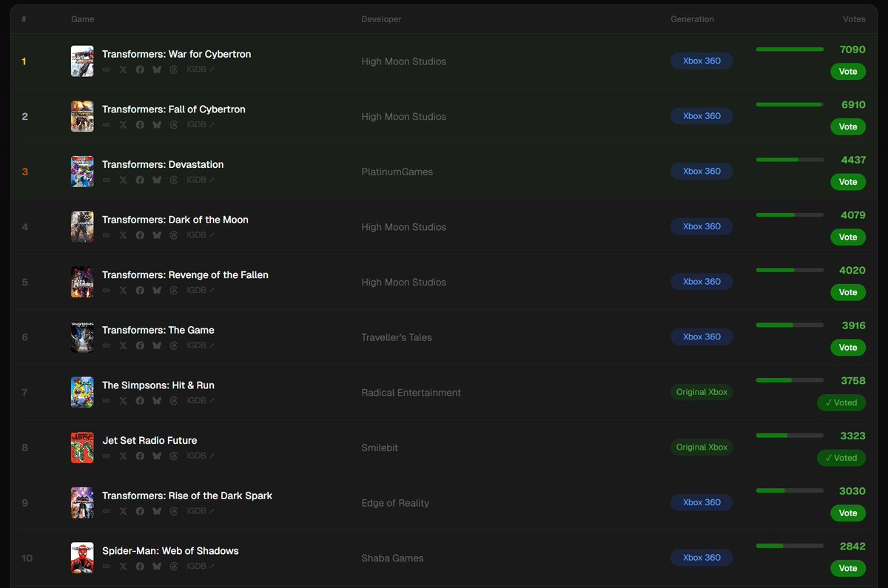Open Spider-Man: Web of Shadows cover thumbnail

[x=82, y=558]
